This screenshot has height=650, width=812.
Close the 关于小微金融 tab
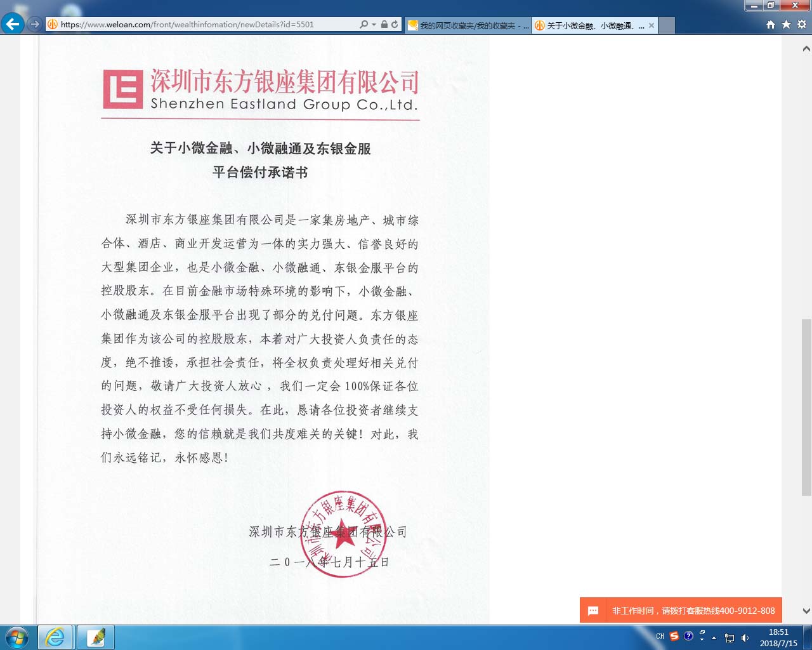pos(651,25)
